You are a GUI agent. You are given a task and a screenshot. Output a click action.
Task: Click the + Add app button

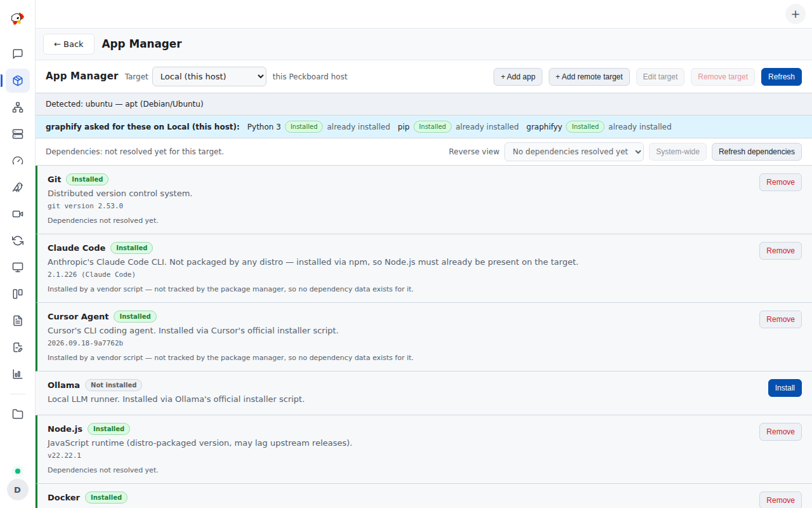click(x=518, y=77)
